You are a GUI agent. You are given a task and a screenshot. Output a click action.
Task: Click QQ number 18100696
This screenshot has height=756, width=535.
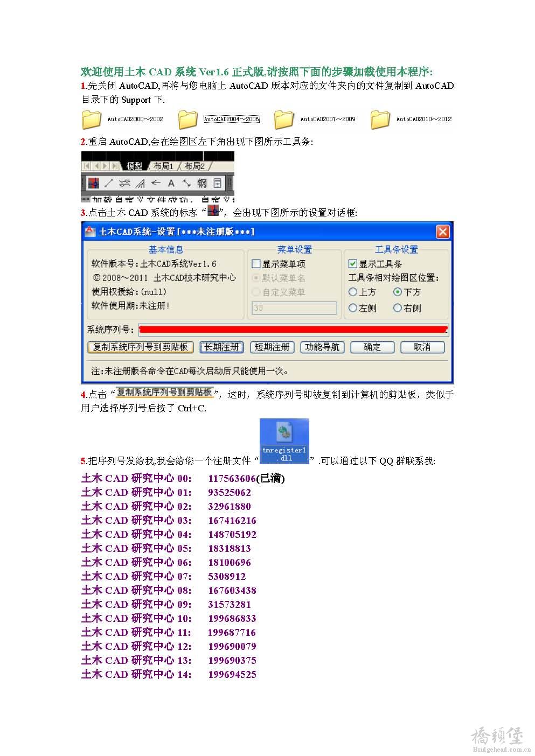click(x=230, y=562)
